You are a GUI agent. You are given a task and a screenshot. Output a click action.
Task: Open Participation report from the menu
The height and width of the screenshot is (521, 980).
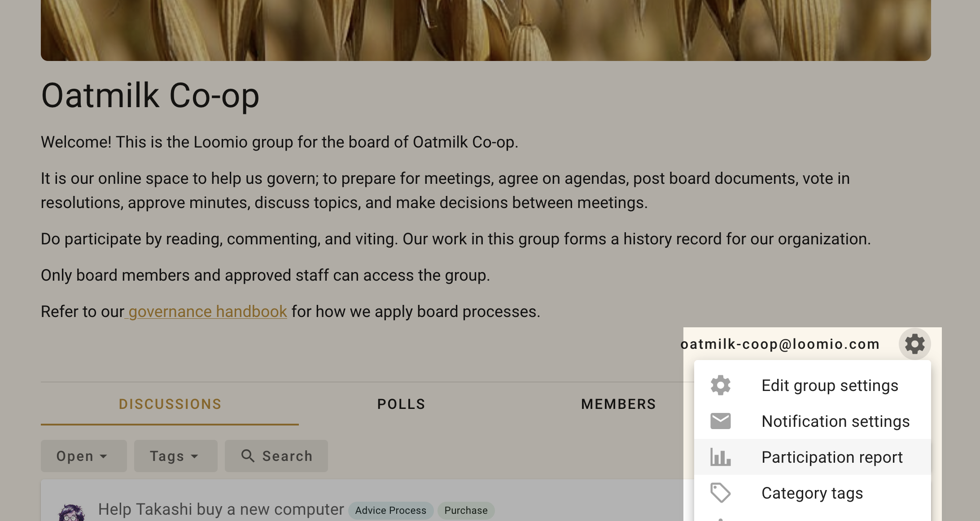pyautogui.click(x=812, y=457)
